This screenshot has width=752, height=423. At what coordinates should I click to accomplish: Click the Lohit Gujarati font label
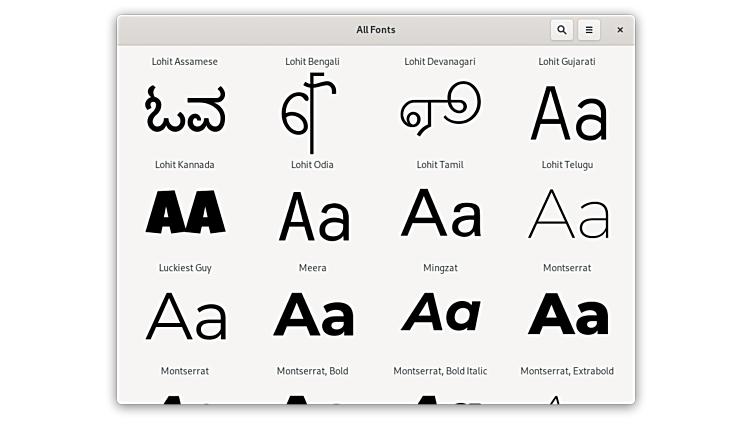(x=567, y=62)
